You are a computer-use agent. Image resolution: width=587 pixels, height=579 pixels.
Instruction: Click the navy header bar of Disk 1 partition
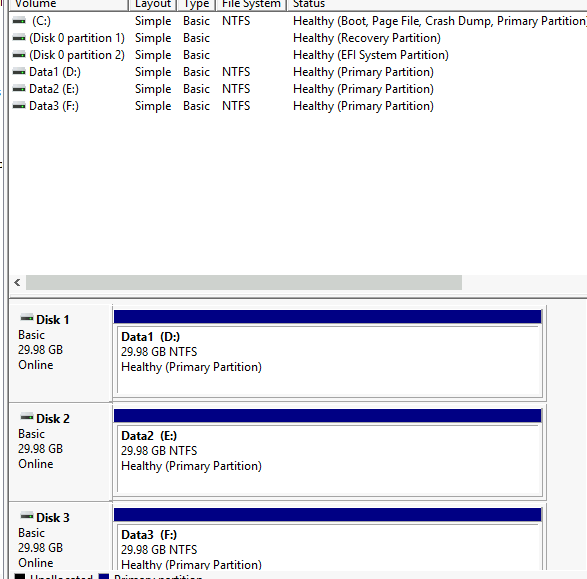pos(328,317)
